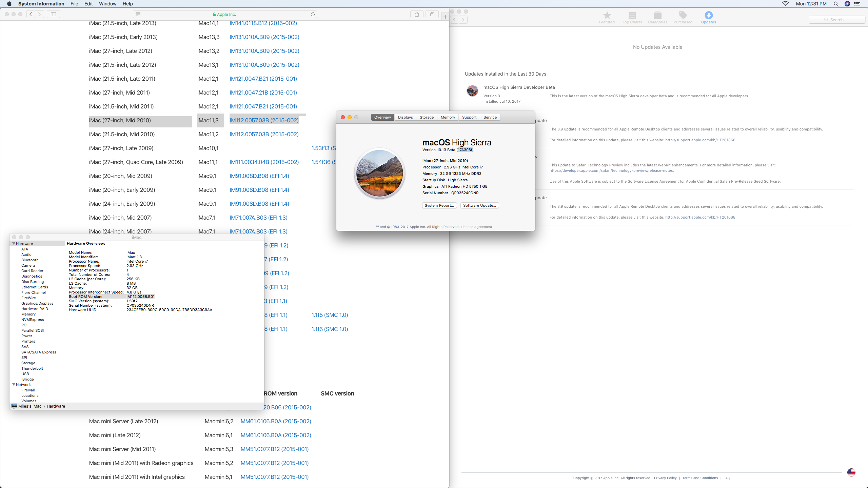868x488 pixels.
Task: Click Miles's iMac in path bar
Action: pos(26,406)
